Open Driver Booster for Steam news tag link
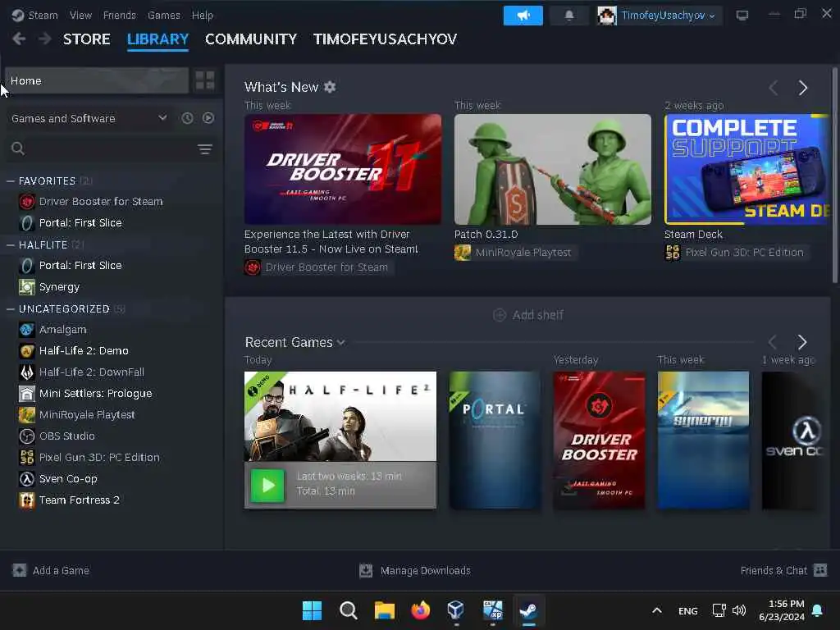The height and width of the screenshot is (630, 840). pyautogui.click(x=319, y=267)
